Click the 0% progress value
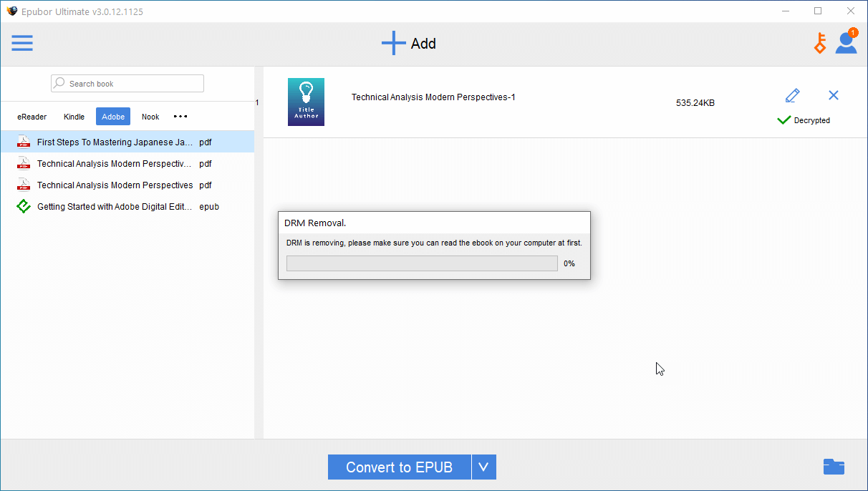This screenshot has height=491, width=868. click(569, 263)
